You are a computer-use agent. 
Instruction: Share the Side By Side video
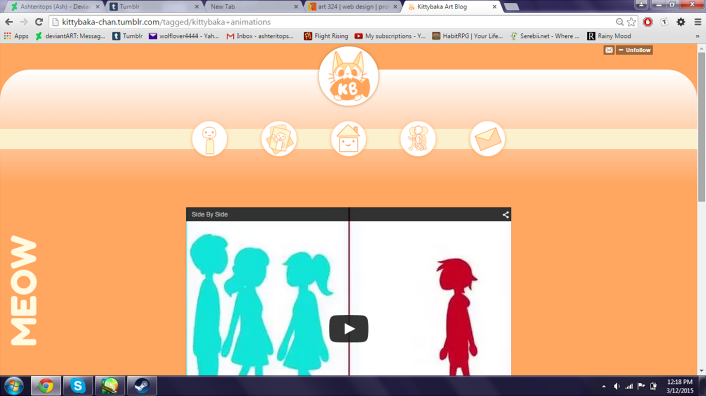point(506,215)
